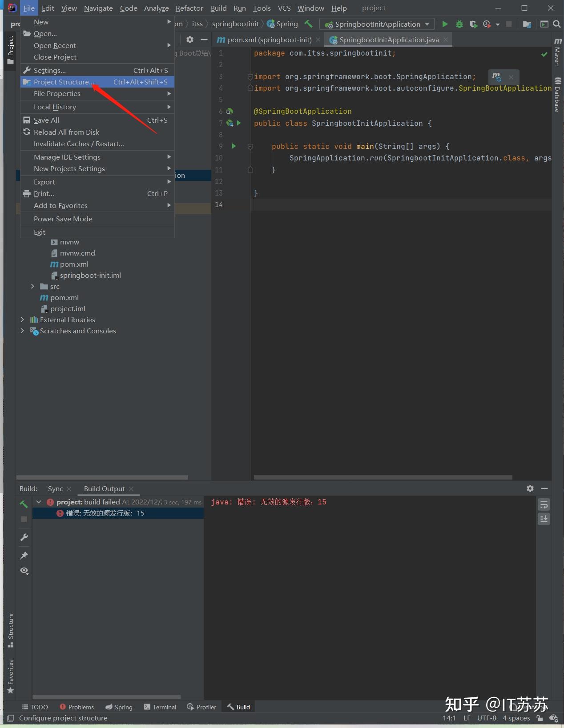The width and height of the screenshot is (564, 728).
Task: Click the Build project hammer in top toolbar
Action: click(308, 24)
